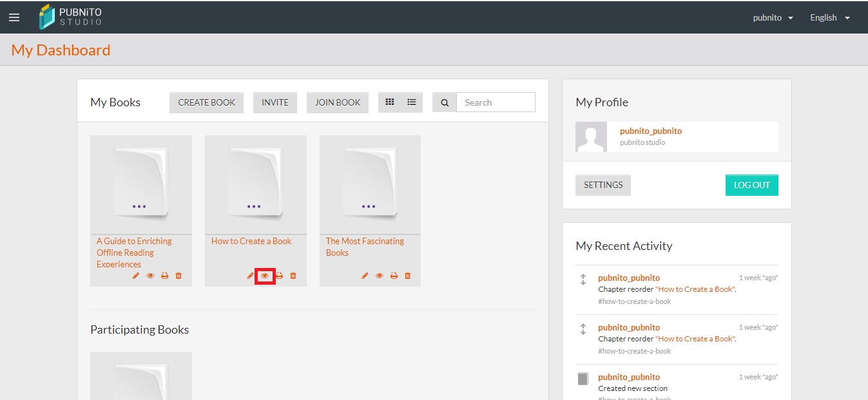Click the INVITE button
Viewport: 868px width, 400px height.
pyautogui.click(x=275, y=102)
